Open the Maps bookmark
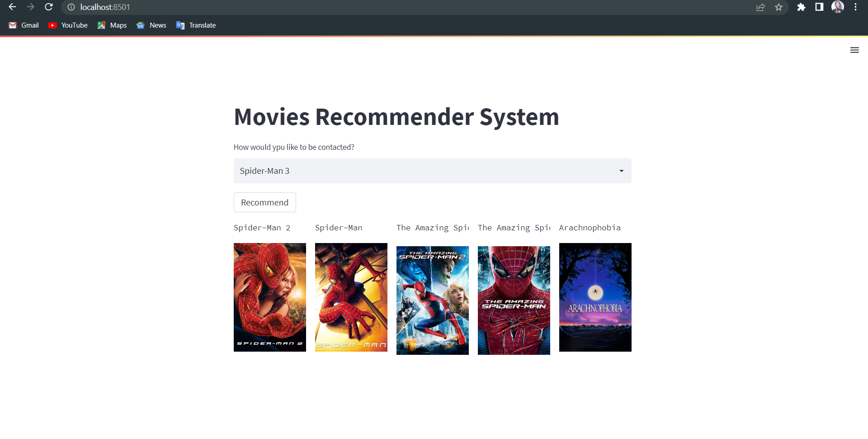The image size is (868, 439). point(112,25)
